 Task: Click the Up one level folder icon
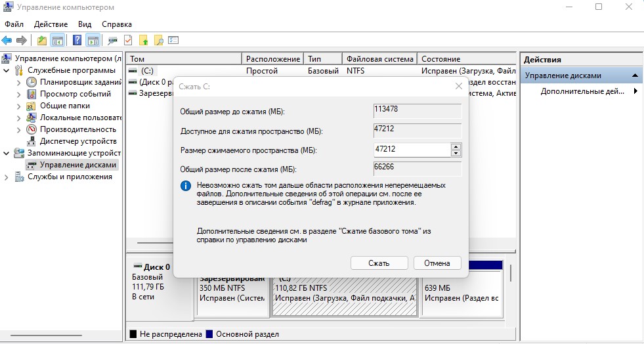42,40
